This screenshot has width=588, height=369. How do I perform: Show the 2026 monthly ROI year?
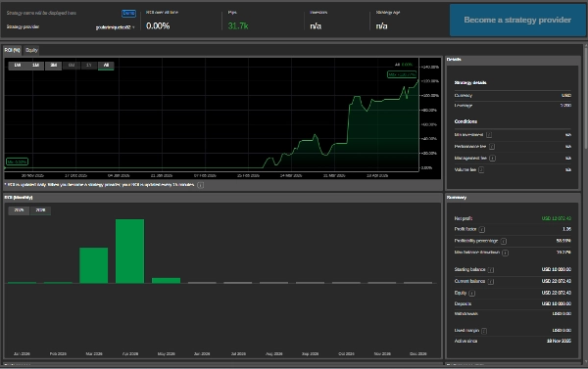coord(40,210)
